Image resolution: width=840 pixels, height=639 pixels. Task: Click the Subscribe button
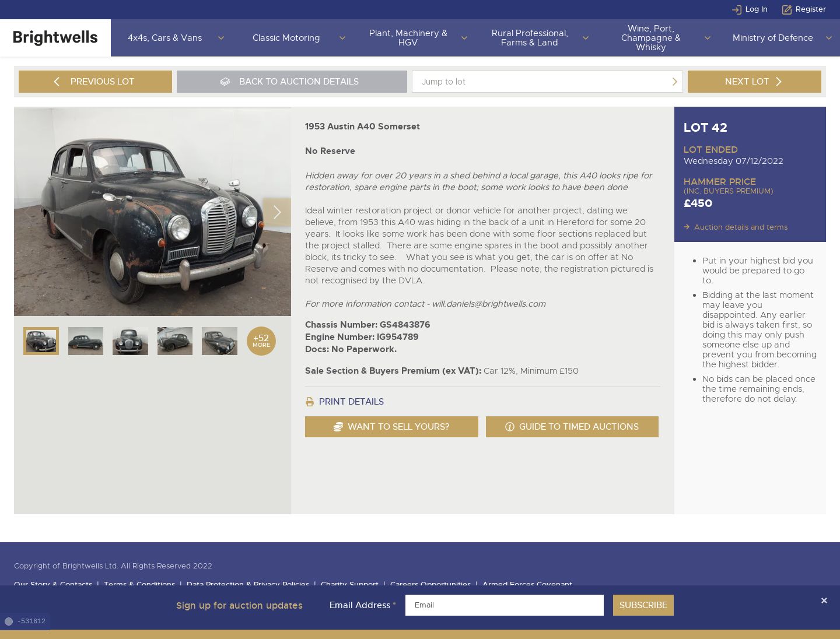(x=643, y=605)
